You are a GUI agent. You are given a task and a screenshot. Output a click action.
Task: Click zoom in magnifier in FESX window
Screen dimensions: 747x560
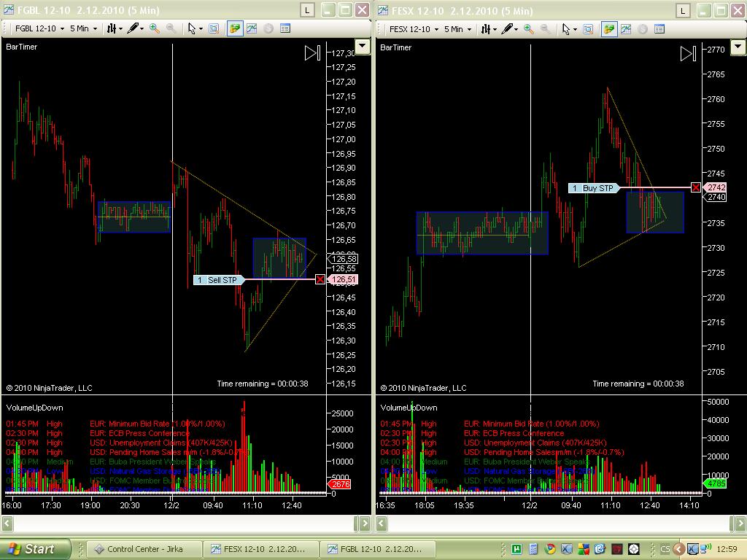click(x=529, y=29)
